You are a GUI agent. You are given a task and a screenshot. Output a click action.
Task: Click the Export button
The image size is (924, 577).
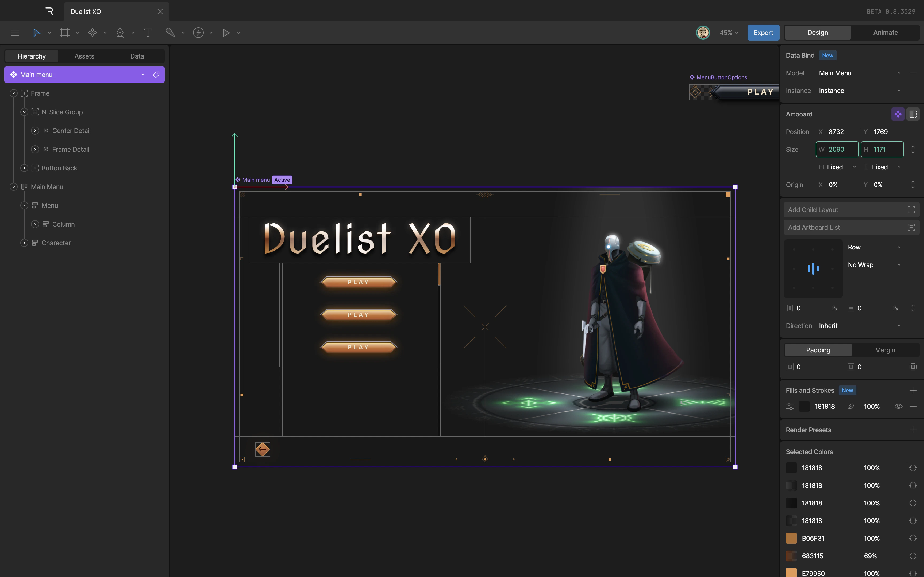[763, 32]
